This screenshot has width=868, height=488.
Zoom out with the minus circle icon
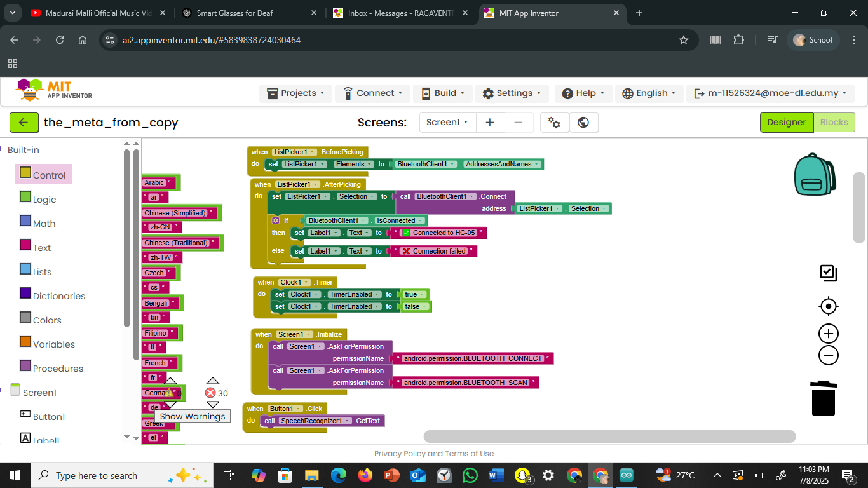click(829, 355)
